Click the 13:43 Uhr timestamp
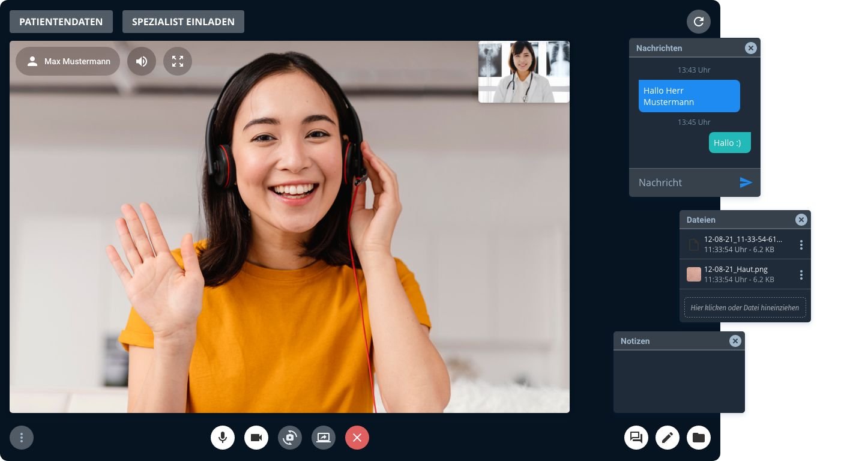 (x=694, y=70)
